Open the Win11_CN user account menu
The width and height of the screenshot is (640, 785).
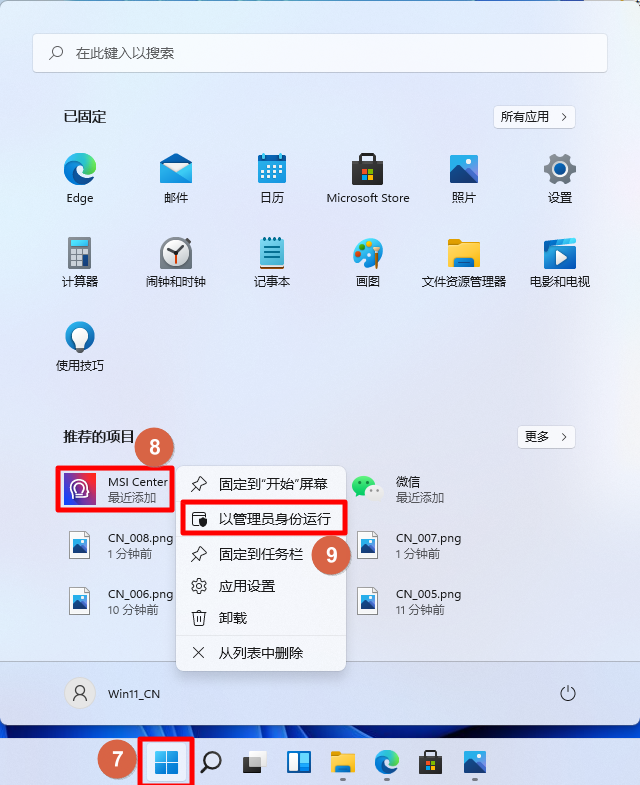pyautogui.click(x=113, y=693)
